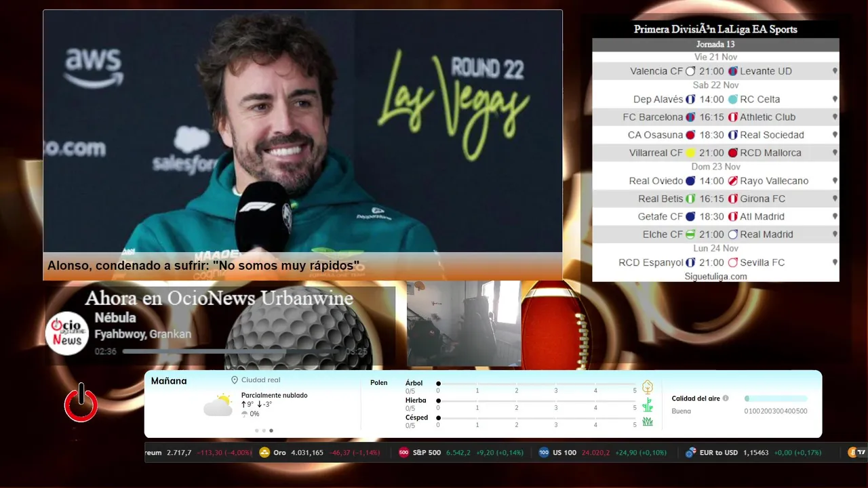Click the Mañana forecast label
The image size is (868, 488).
click(x=169, y=381)
